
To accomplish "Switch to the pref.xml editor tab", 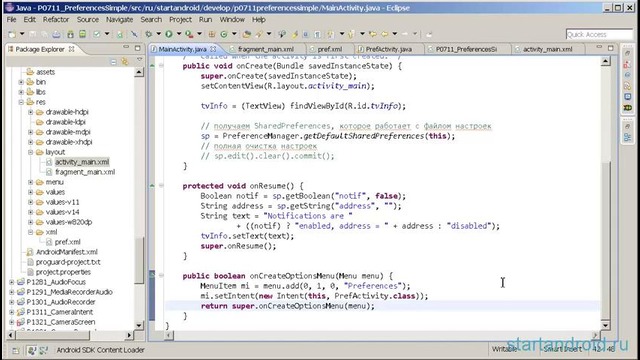I will [x=329, y=49].
